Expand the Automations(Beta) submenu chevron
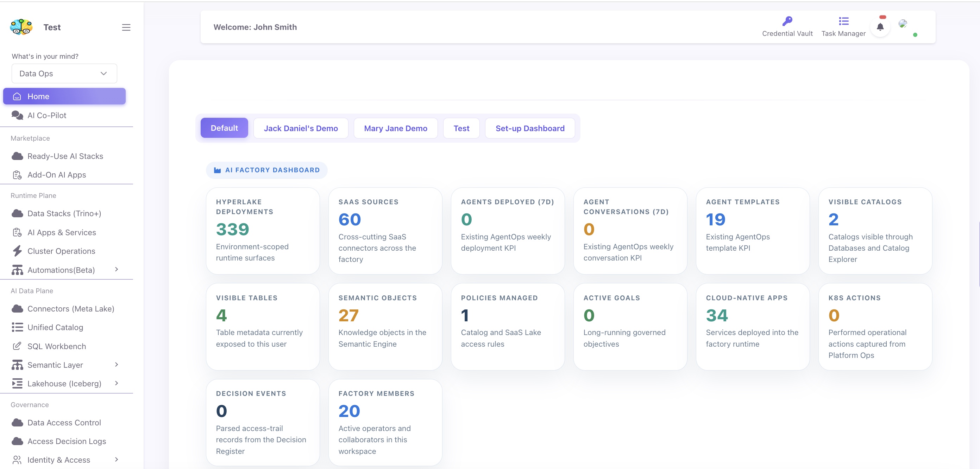 point(117,269)
